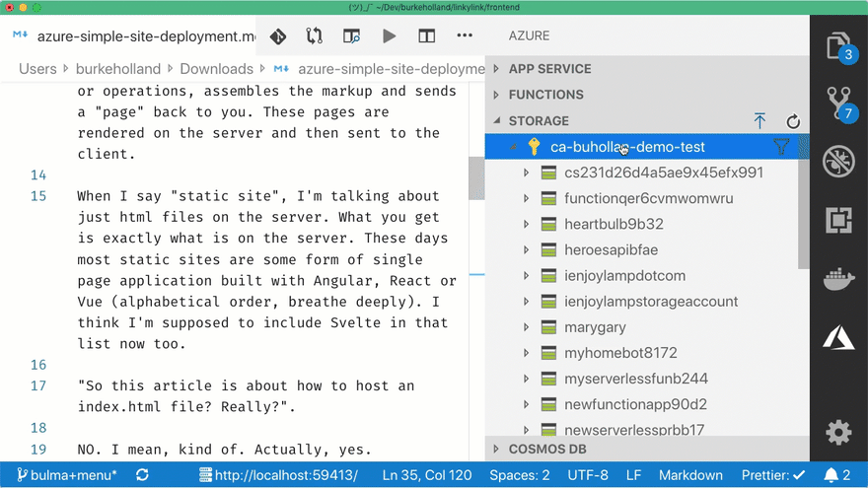This screenshot has width=868, height=488.
Task: Expand ienjoylampdotcom storage account arrow
Action: pos(526,275)
